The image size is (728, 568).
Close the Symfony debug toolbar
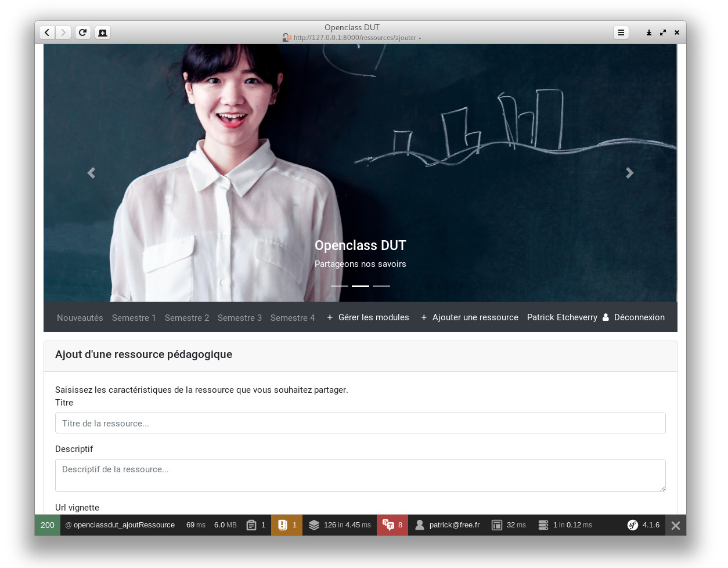pyautogui.click(x=676, y=525)
